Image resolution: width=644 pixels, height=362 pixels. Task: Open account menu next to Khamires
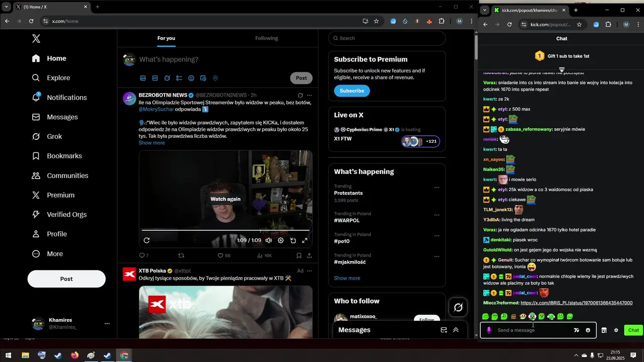click(x=107, y=323)
